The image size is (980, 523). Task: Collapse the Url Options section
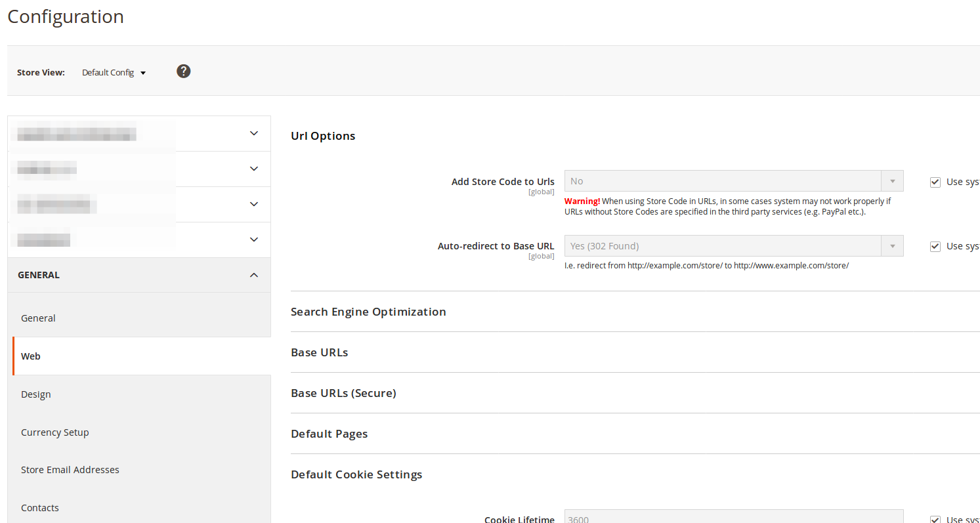tap(322, 136)
